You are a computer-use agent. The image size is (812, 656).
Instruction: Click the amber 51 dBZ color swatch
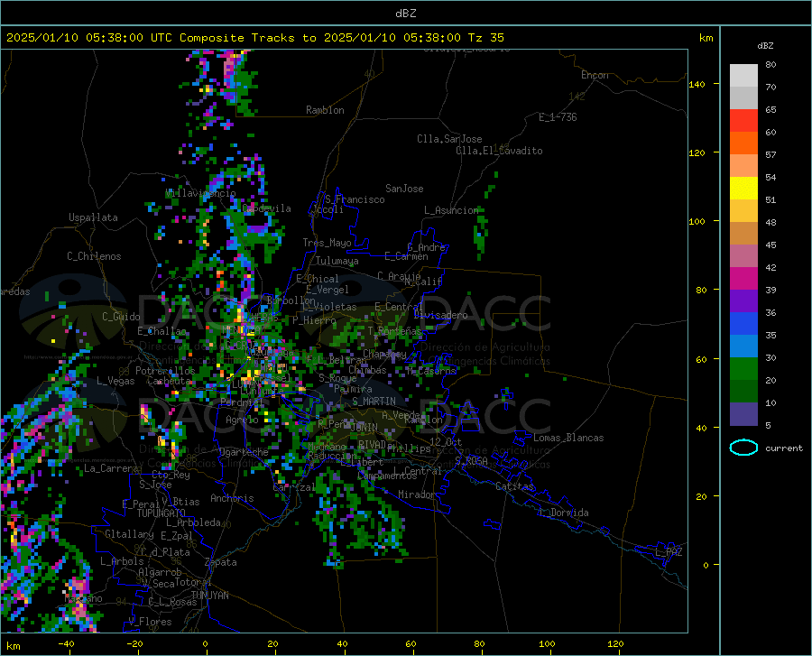point(743,211)
